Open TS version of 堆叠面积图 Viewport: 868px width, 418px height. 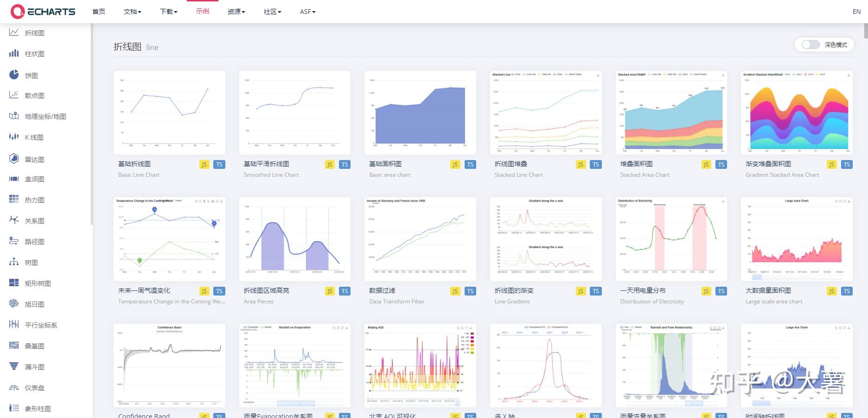[721, 164]
